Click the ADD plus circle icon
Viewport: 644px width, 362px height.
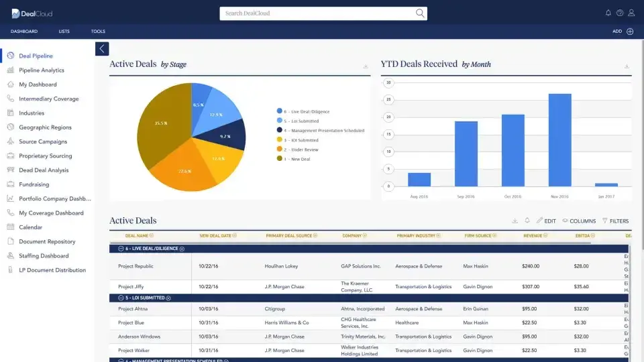630,32
